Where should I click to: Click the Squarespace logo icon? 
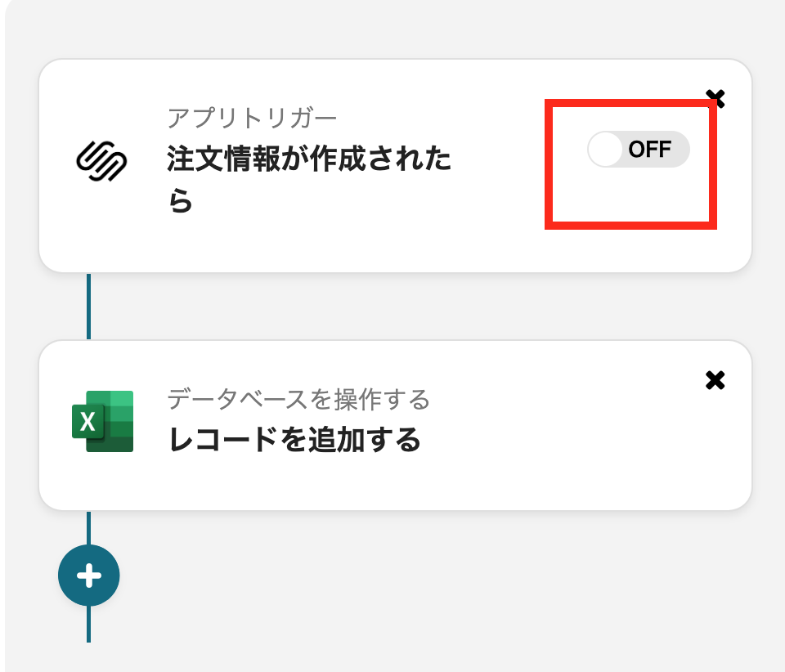point(102,160)
